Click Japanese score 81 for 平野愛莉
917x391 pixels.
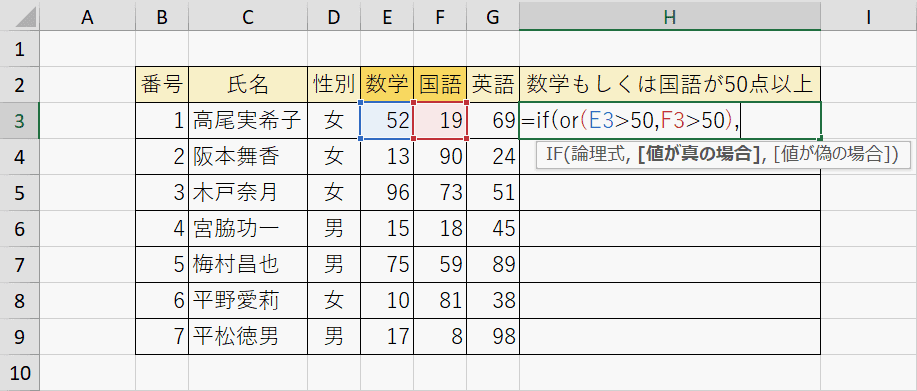pyautogui.click(x=440, y=300)
